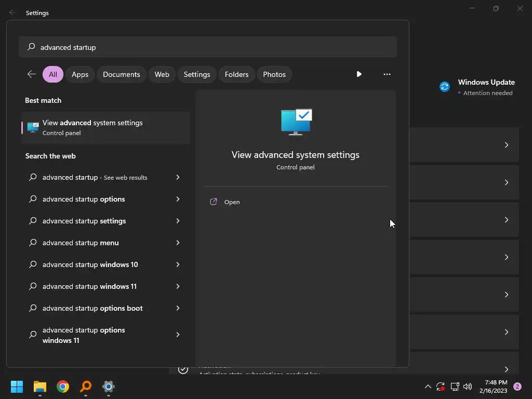Click the Best match heading
This screenshot has height=399, width=532.
pyautogui.click(x=43, y=100)
